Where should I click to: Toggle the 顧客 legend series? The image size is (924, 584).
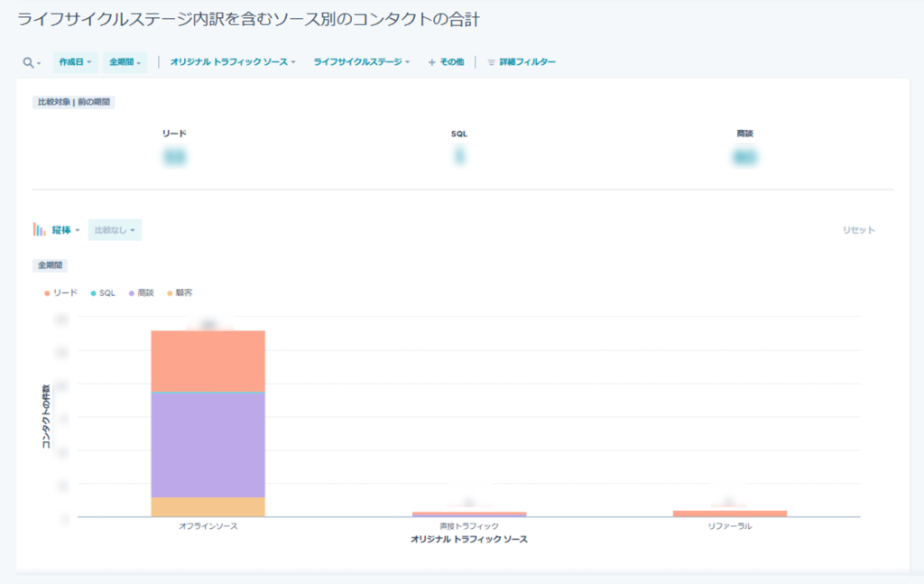(180, 292)
